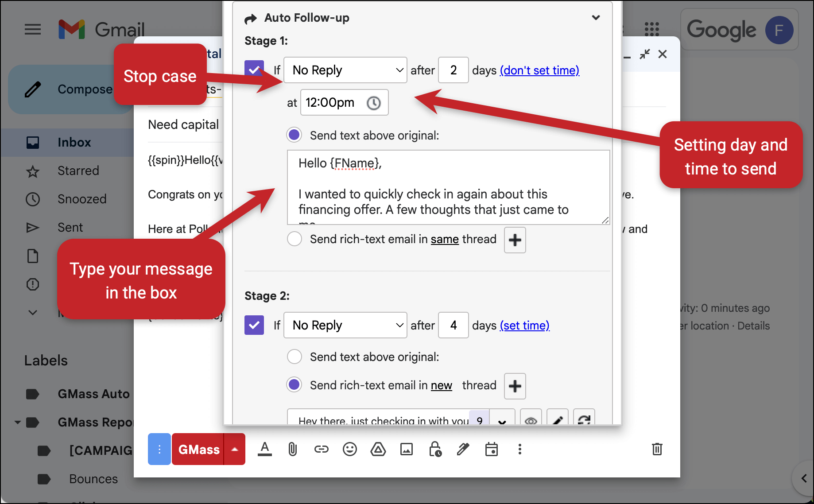The image size is (814, 504).
Task: Click the Drafts document icon in sidebar
Action: pos(33,256)
